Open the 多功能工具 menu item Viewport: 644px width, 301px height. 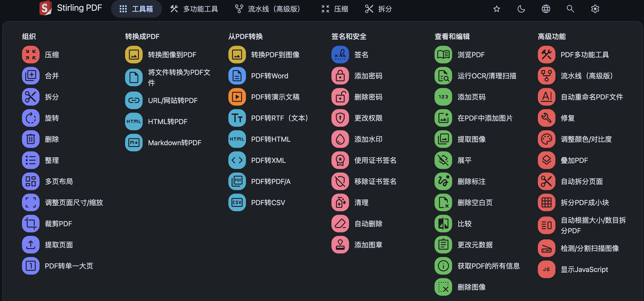point(194,9)
